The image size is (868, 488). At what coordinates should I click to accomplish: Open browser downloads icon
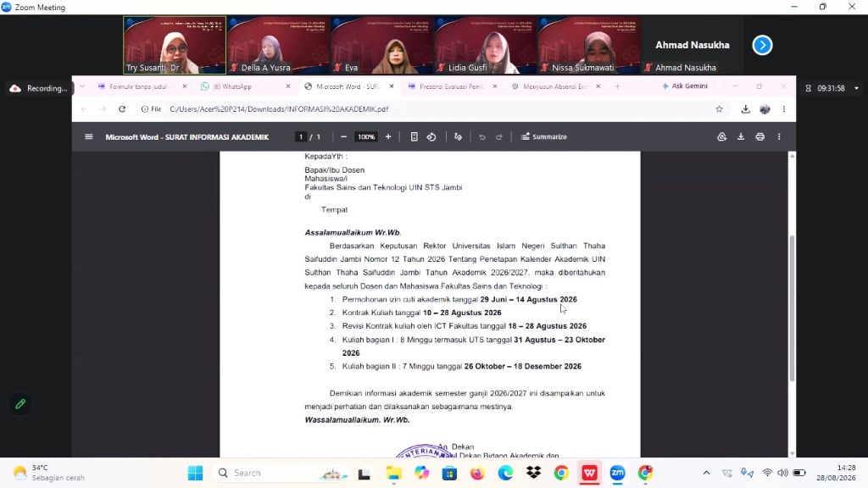[x=746, y=109]
